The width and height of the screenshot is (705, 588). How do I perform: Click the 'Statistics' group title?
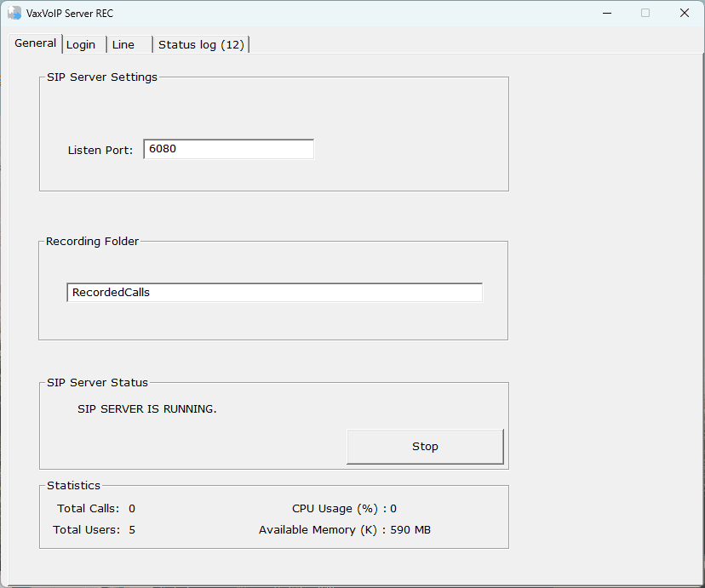tap(73, 486)
